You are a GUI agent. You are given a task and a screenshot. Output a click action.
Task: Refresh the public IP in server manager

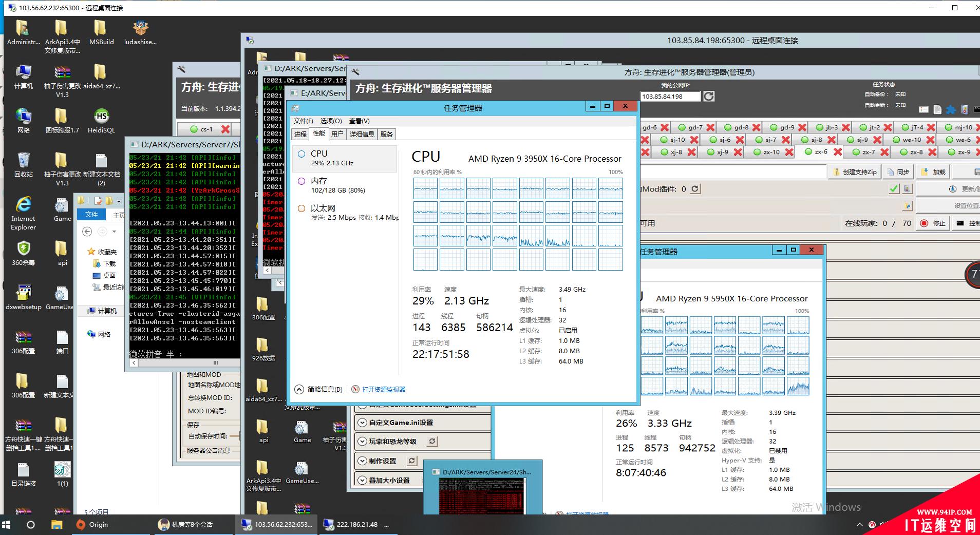tap(709, 96)
